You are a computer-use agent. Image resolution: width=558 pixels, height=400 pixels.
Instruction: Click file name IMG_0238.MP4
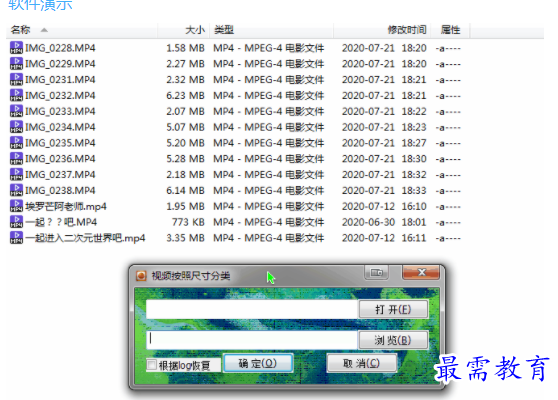pos(60,190)
